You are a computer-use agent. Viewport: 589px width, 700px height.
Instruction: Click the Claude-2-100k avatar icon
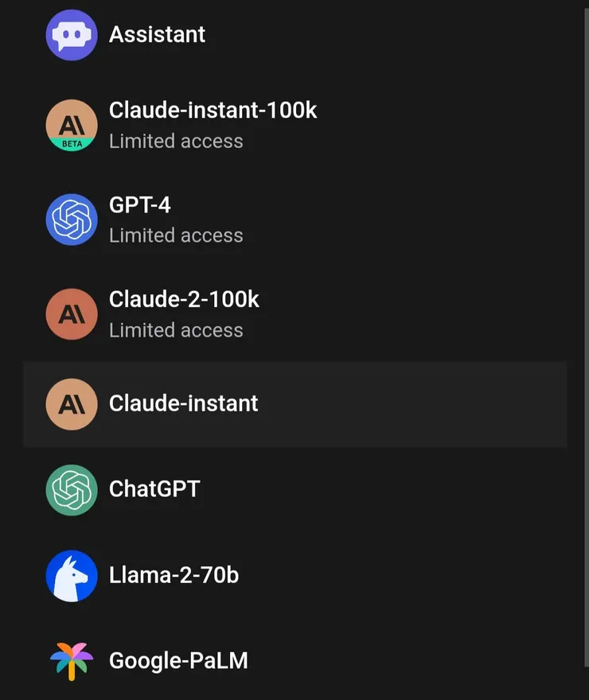pos(72,314)
